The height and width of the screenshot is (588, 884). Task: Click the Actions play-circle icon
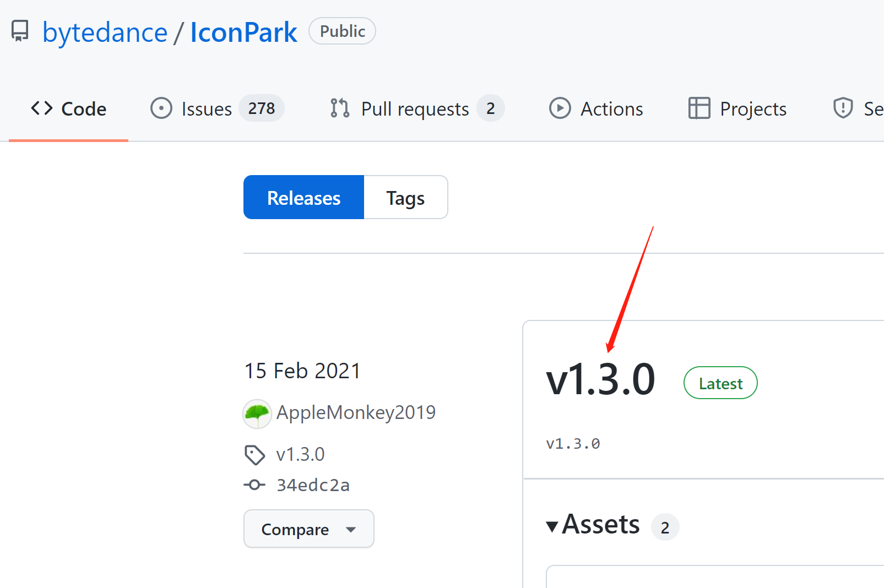click(x=560, y=108)
